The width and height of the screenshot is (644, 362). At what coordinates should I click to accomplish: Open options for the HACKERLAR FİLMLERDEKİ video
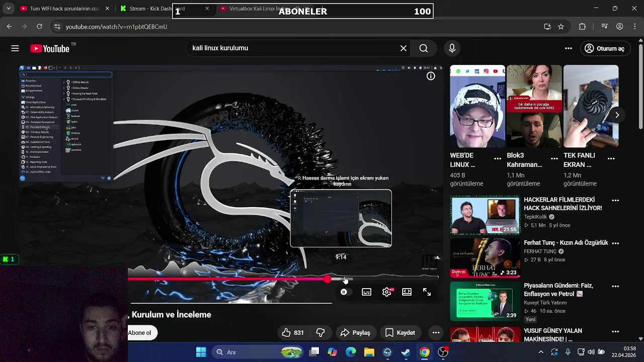[x=615, y=200]
